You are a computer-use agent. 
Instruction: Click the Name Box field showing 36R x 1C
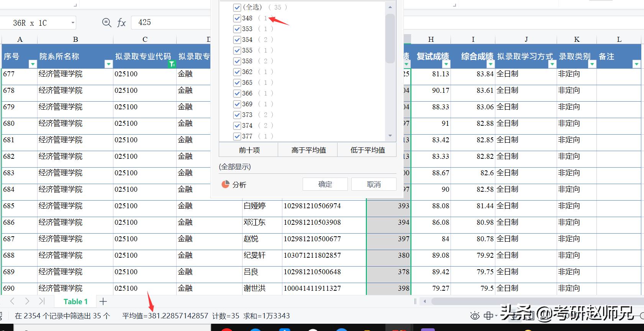click(38, 23)
